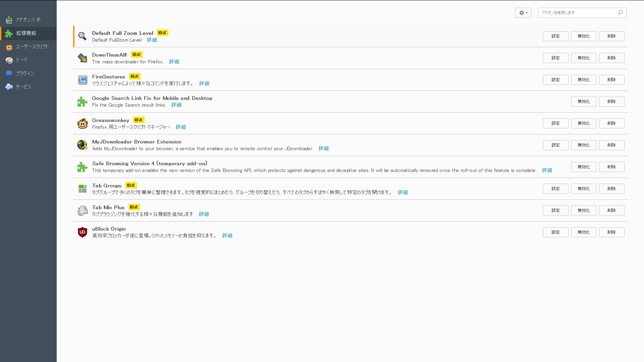Screen dimensions: 644x362
Task: Open 設定 for Tab Mix Plus
Action: (x=555, y=210)
